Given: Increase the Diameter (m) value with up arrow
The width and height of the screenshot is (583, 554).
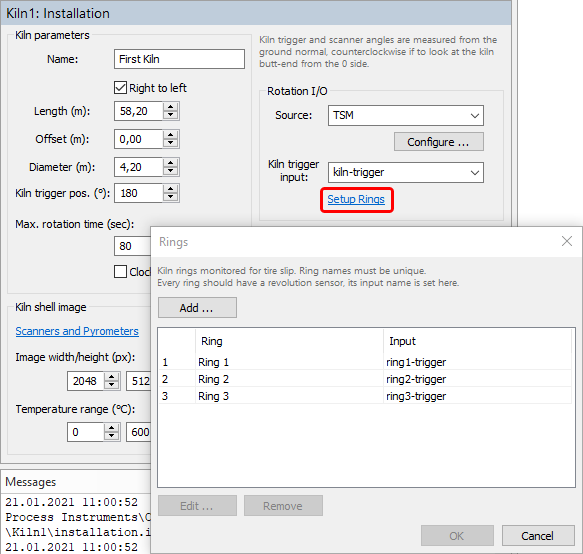Looking at the screenshot, I should (171, 163).
